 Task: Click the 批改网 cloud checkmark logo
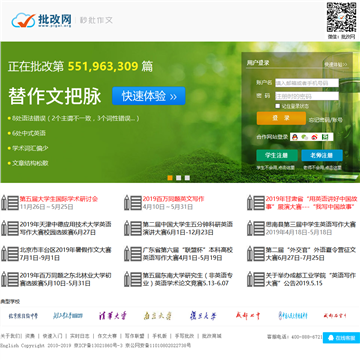[x=41, y=20]
